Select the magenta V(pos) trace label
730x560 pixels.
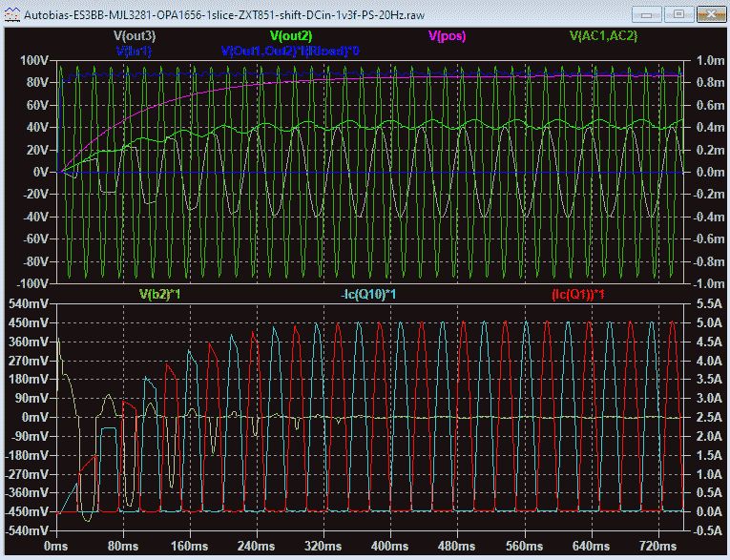click(x=447, y=35)
